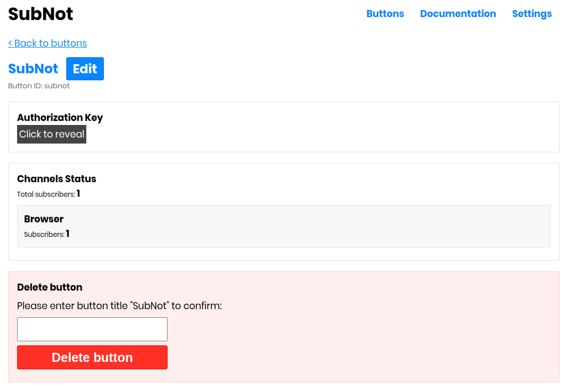Image resolution: width=566 pixels, height=392 pixels.
Task: Click the Browser subscribers number
Action: point(68,233)
